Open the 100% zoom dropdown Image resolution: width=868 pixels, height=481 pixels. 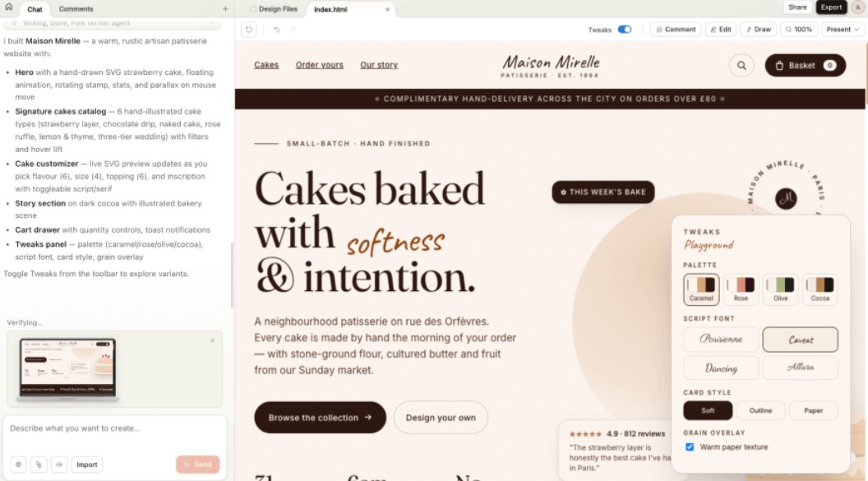click(798, 30)
